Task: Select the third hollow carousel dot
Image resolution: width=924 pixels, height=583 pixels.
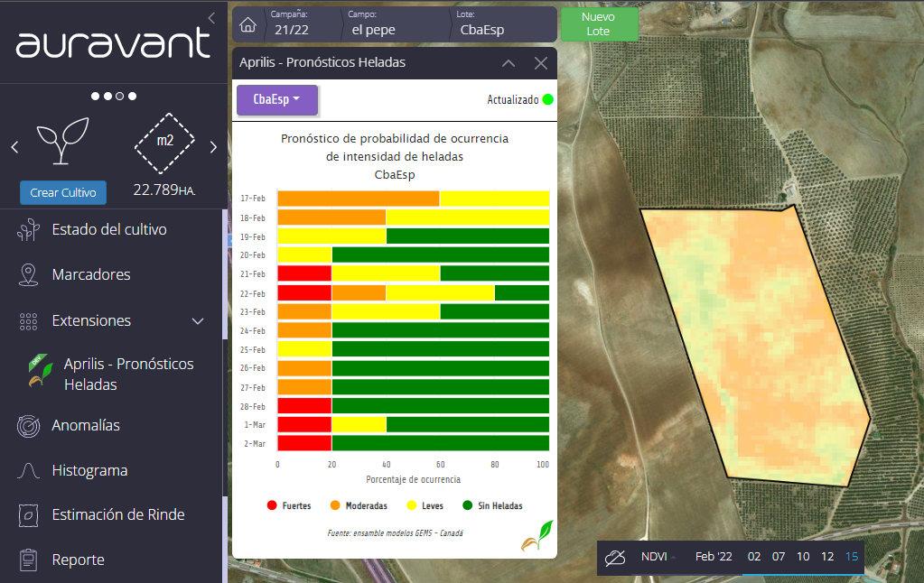Action: [120, 96]
